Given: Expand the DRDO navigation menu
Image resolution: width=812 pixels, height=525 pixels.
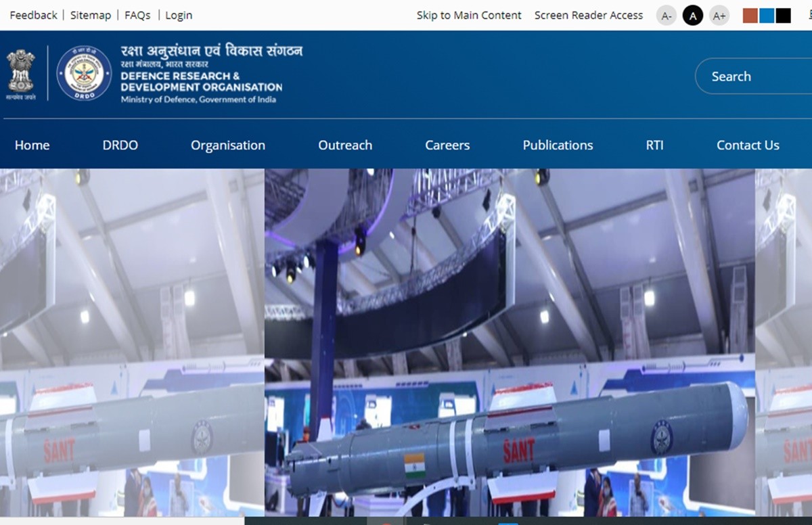Looking at the screenshot, I should [x=120, y=145].
